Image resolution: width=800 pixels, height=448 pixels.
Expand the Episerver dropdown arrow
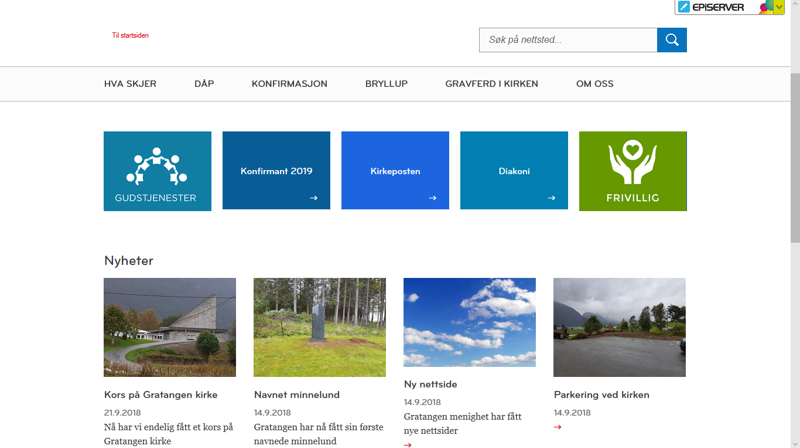[779, 7]
